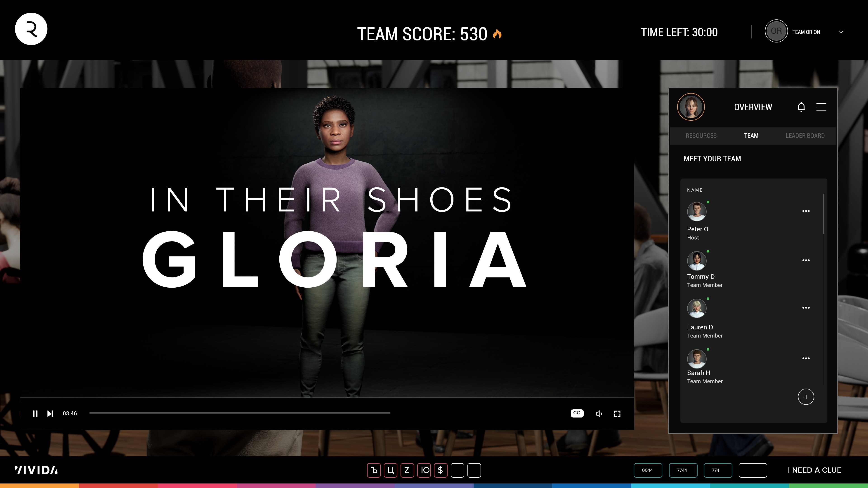Click the round R logo icon
This screenshot has height=488, width=868.
pyautogui.click(x=31, y=29)
